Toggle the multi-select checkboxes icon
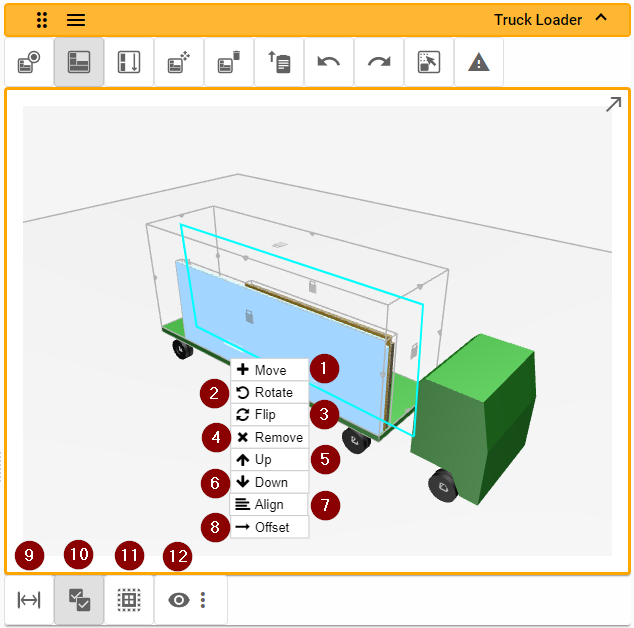634x628 pixels. coord(79,600)
